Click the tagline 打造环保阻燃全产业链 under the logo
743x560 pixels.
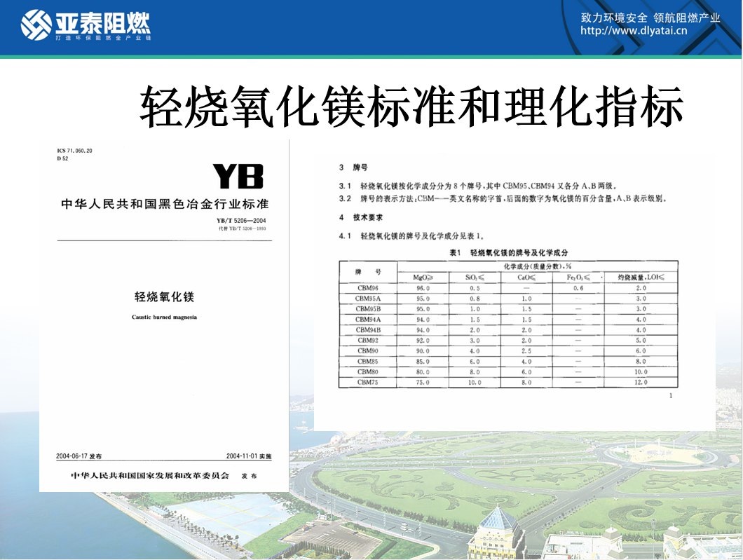click(103, 38)
